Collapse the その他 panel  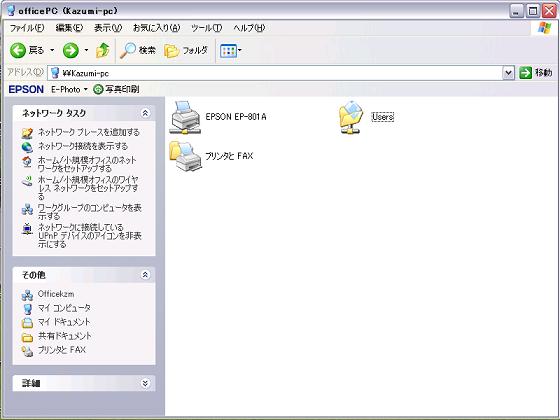pyautogui.click(x=145, y=275)
